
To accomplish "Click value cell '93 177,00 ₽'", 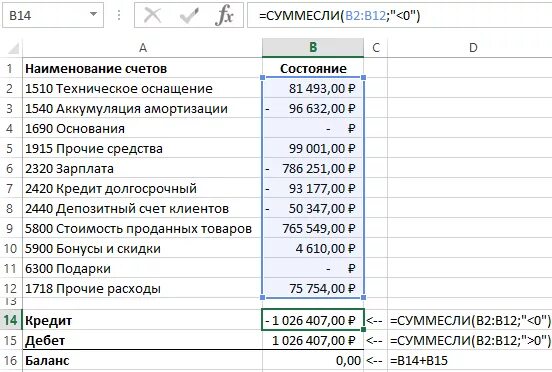I will click(x=313, y=189).
